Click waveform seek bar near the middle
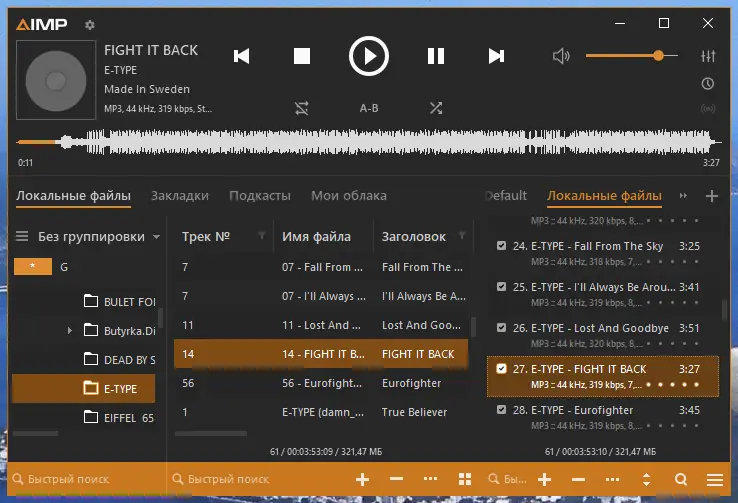The width and height of the screenshot is (738, 503). 369,142
